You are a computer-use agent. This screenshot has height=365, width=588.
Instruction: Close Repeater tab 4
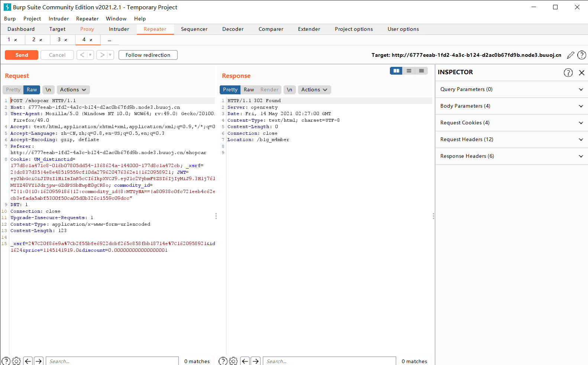click(x=91, y=40)
